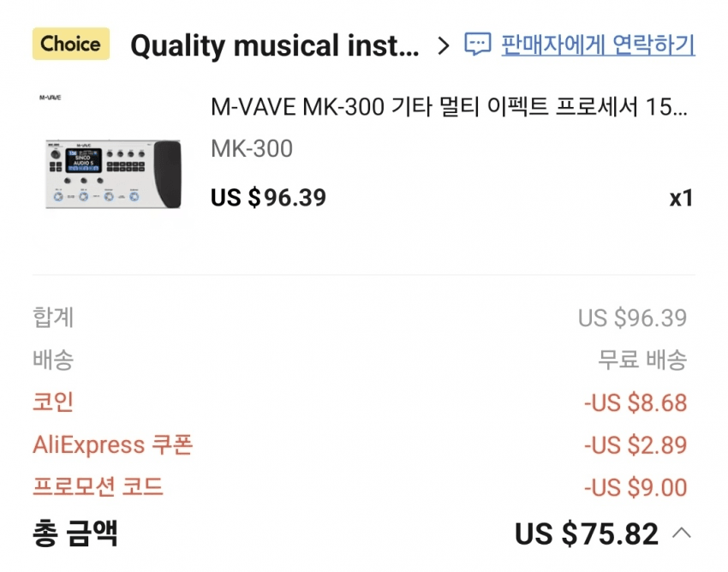Expand the Quality musical inst store chevron

point(443,45)
